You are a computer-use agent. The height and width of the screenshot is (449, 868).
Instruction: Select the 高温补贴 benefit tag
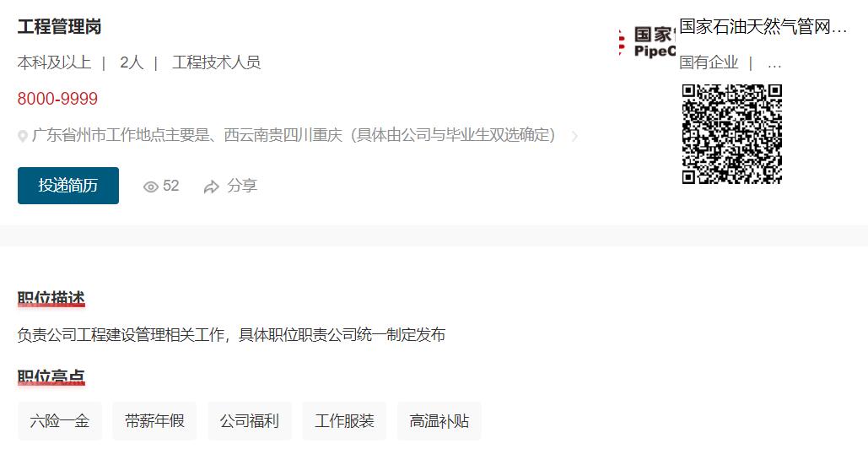pyautogui.click(x=439, y=421)
